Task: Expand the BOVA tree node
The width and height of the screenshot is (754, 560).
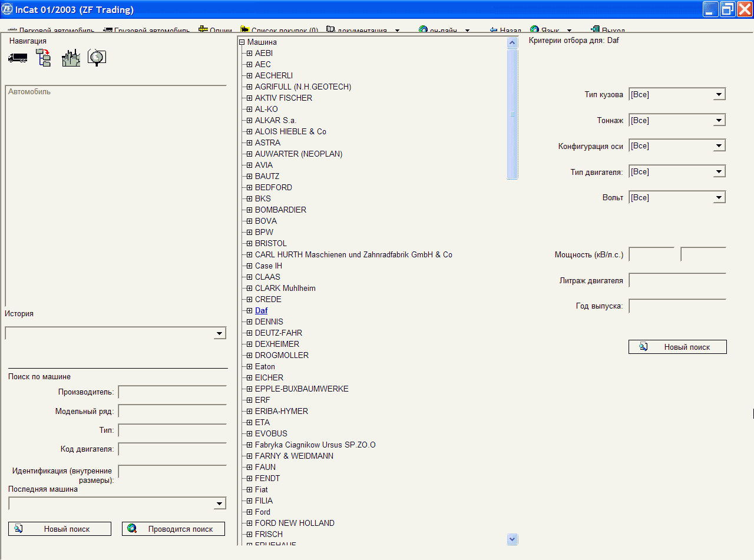Action: (x=250, y=221)
